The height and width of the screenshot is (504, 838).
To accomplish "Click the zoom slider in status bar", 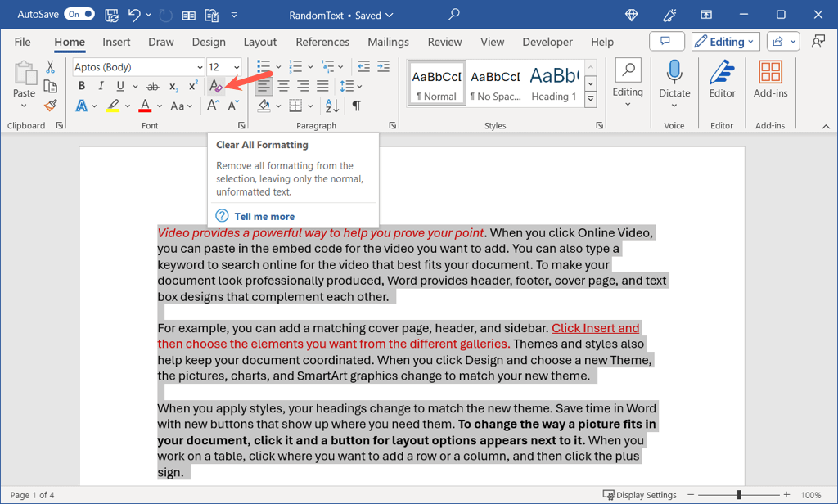I will pyautogui.click(x=739, y=495).
